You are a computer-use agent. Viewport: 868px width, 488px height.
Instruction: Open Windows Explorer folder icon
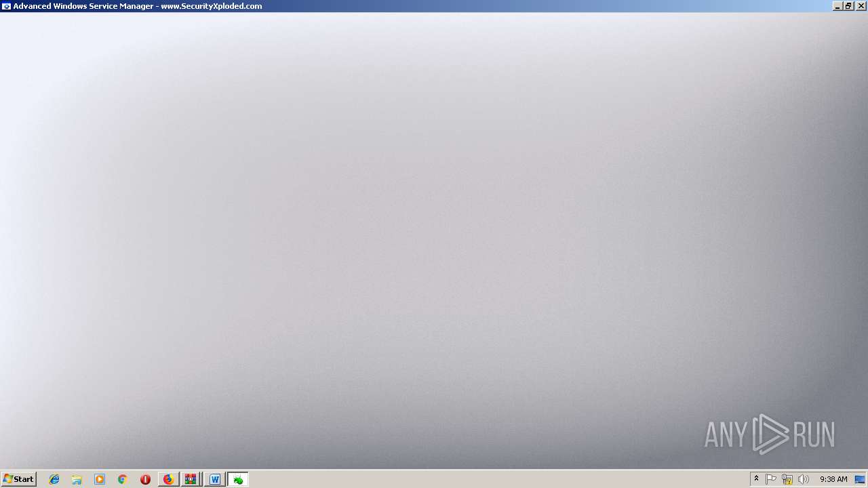pyautogui.click(x=77, y=479)
